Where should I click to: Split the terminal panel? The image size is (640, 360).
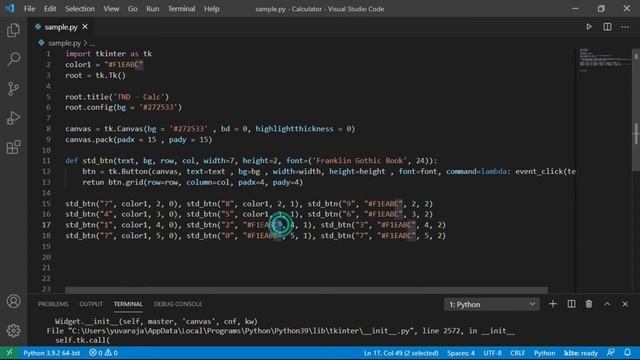pos(571,304)
